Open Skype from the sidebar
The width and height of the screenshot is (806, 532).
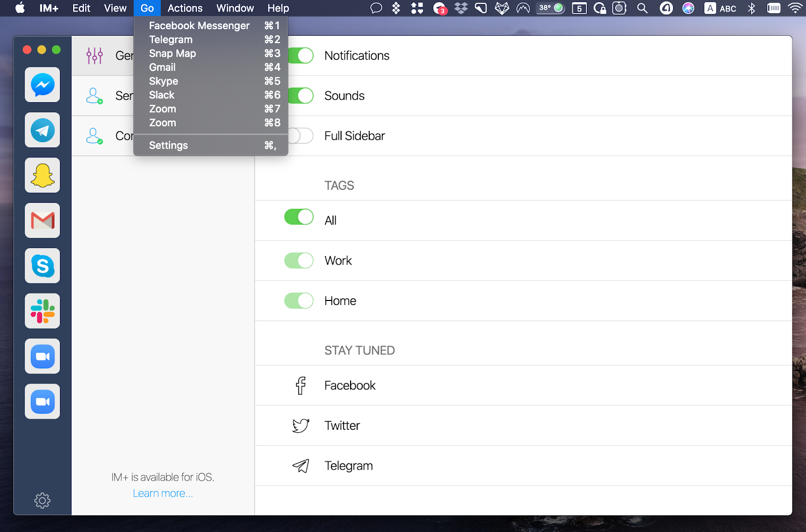pyautogui.click(x=42, y=266)
